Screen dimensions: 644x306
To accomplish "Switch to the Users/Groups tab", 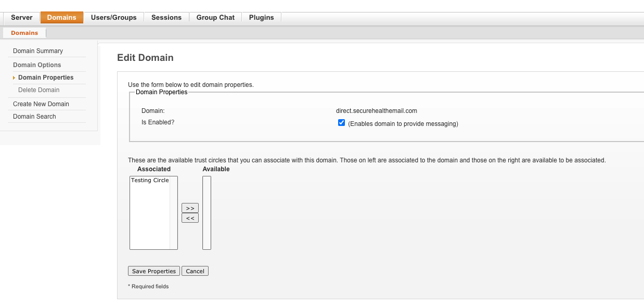I will (x=113, y=18).
